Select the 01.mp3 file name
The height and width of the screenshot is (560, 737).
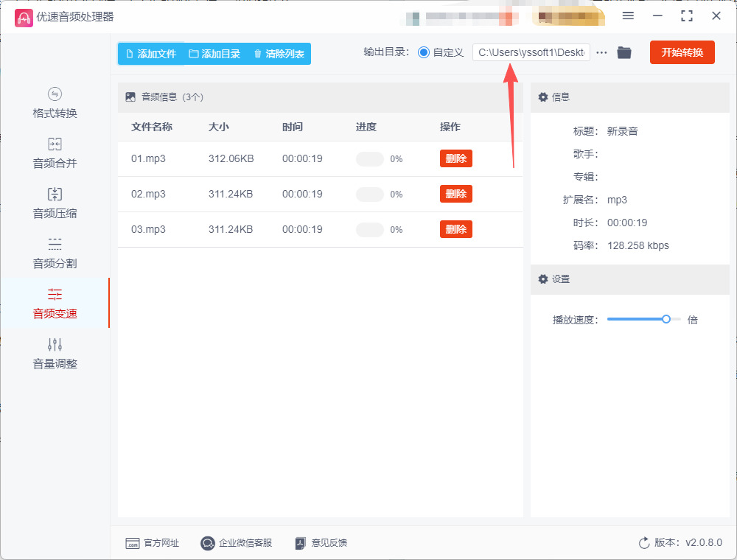(148, 159)
